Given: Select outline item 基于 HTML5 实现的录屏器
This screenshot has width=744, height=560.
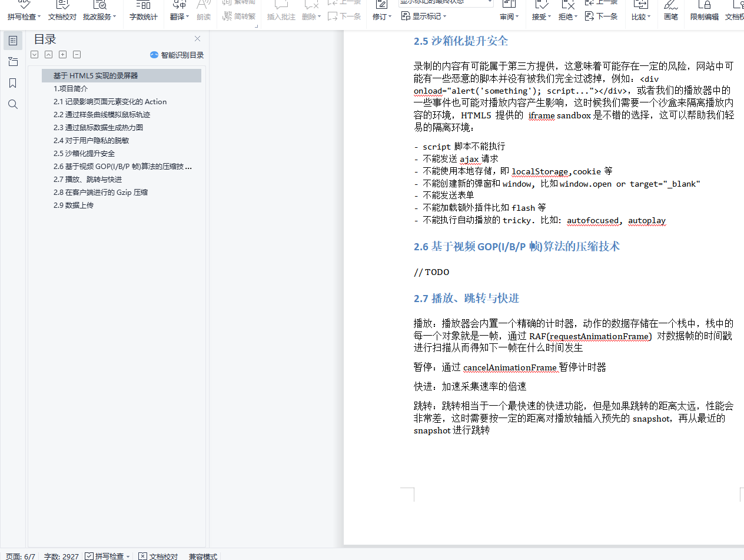Looking at the screenshot, I should (122, 75).
